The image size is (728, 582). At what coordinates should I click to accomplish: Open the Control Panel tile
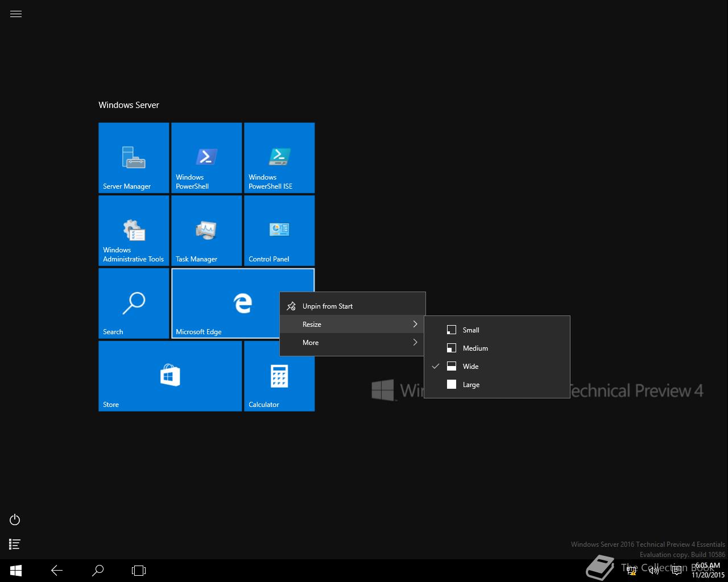(x=279, y=230)
